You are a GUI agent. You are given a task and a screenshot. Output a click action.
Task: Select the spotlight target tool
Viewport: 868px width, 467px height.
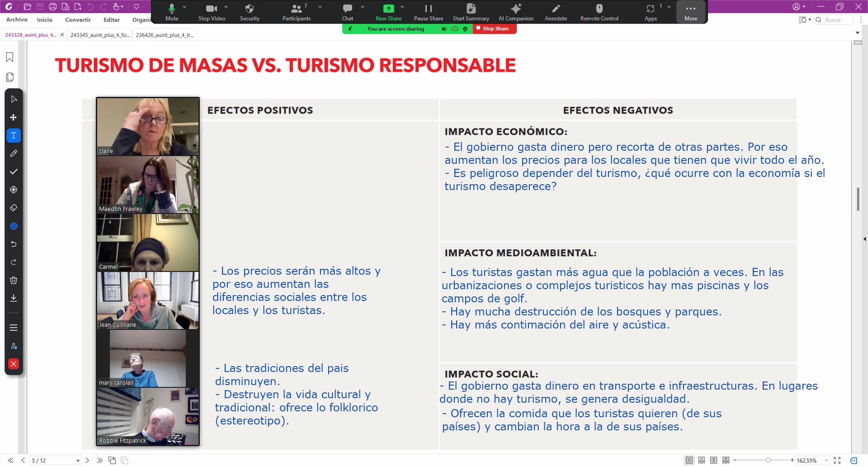(x=14, y=190)
